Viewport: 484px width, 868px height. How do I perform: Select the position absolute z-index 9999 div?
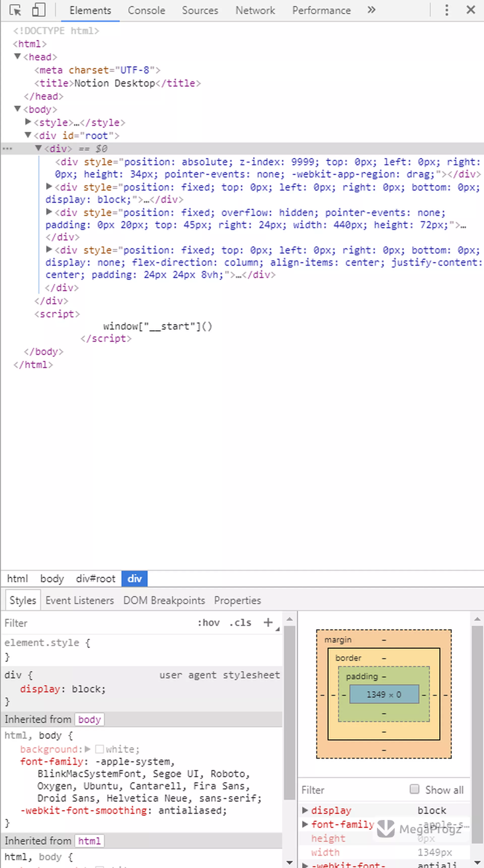[268, 168]
